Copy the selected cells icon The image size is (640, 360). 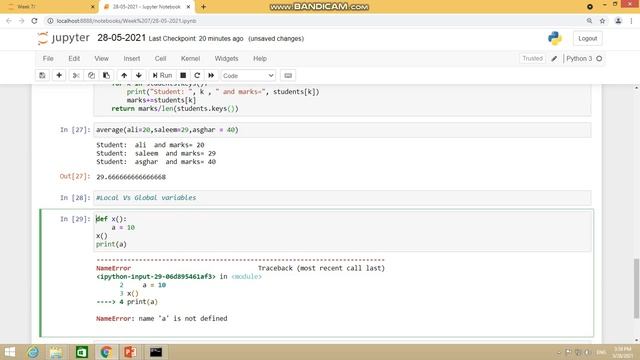tap(91, 76)
